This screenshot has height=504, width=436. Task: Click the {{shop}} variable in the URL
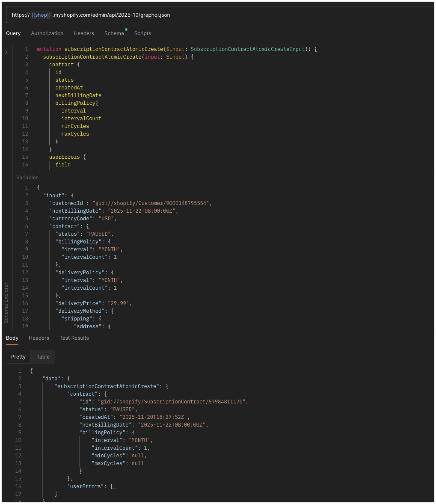[41, 15]
